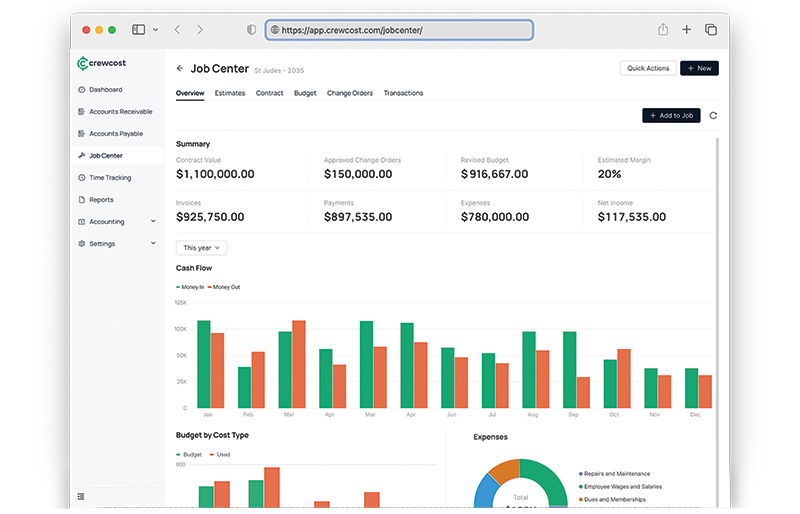This screenshot has height=514, width=800.
Task: Switch to the Transactions tab
Action: pyautogui.click(x=404, y=93)
